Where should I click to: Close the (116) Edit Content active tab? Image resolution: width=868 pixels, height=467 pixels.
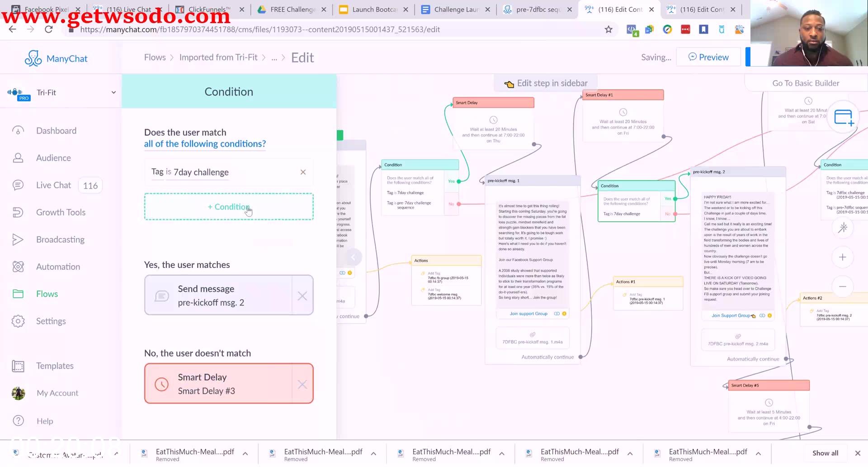pos(651,9)
